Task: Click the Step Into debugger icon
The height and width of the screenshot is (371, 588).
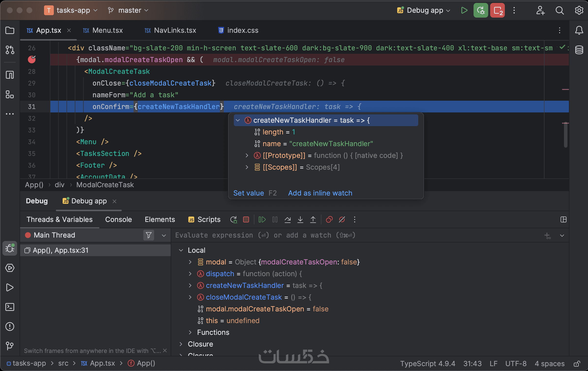Action: [x=300, y=219]
